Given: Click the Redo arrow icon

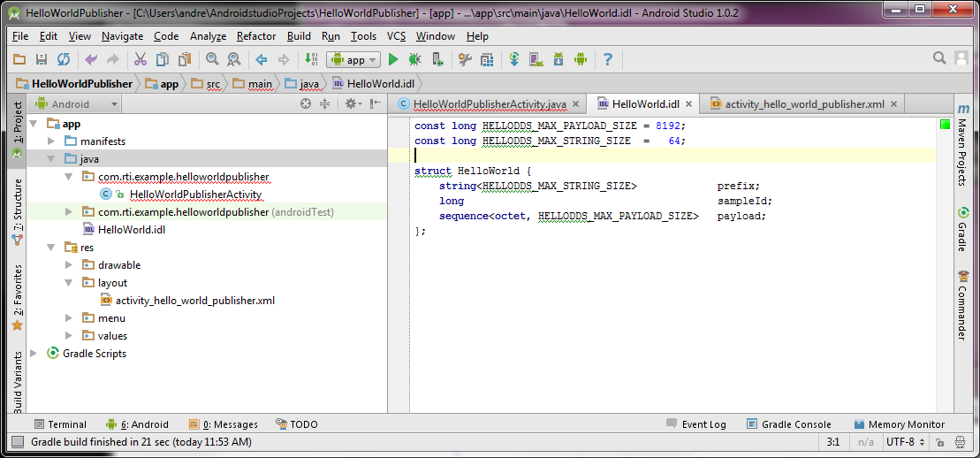Looking at the screenshot, I should pyautogui.click(x=112, y=59).
